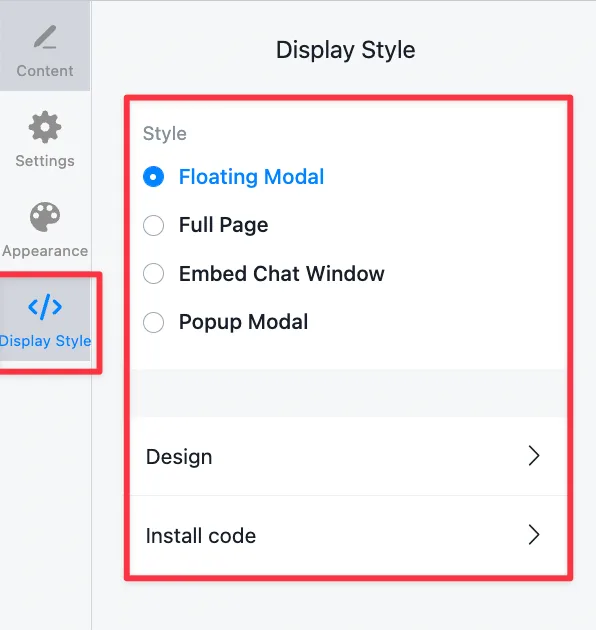Open Settings via the gear icon

[x=45, y=127]
